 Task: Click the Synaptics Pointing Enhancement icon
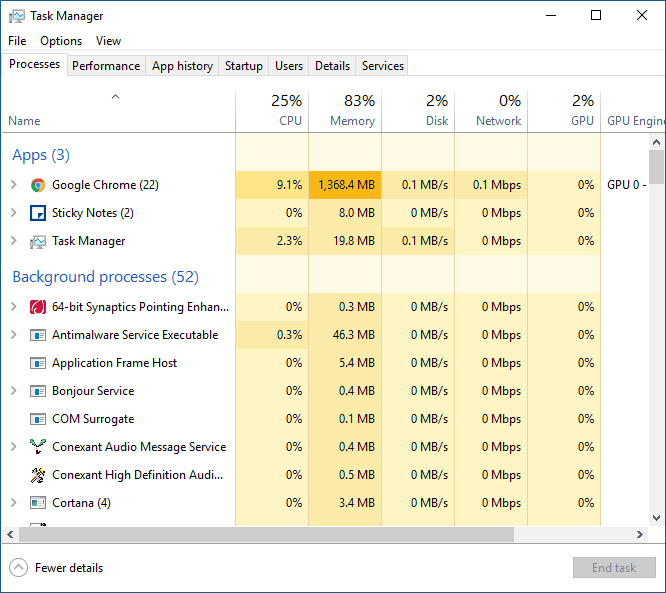tap(38, 307)
